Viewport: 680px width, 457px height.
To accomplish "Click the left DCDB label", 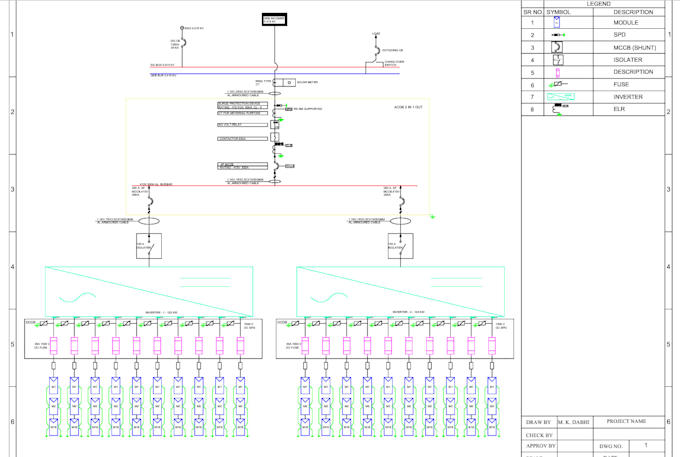I will tap(30, 323).
